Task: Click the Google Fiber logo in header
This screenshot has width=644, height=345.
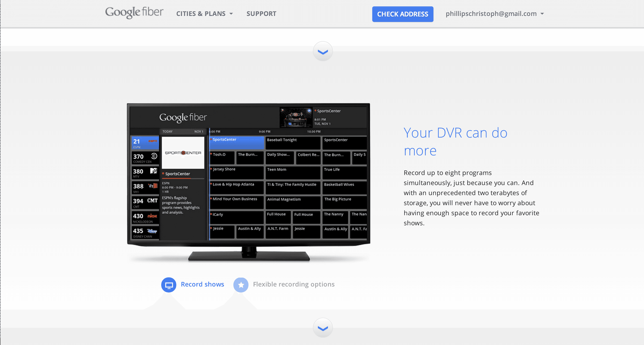Action: coord(134,13)
